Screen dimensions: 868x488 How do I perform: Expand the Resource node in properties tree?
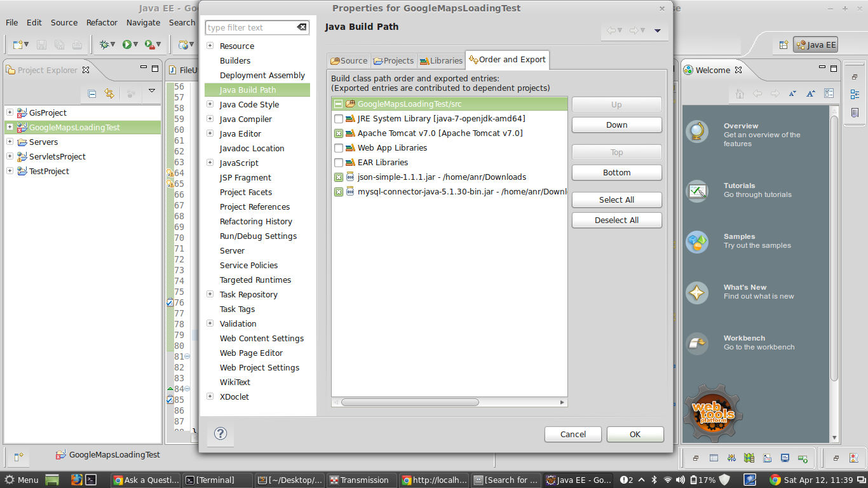click(x=210, y=46)
